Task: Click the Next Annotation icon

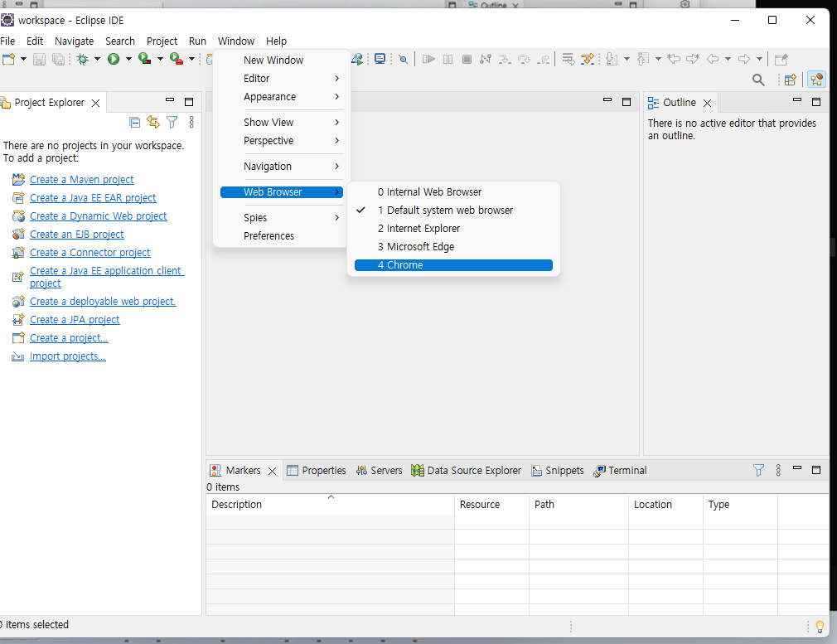Action: [x=612, y=60]
